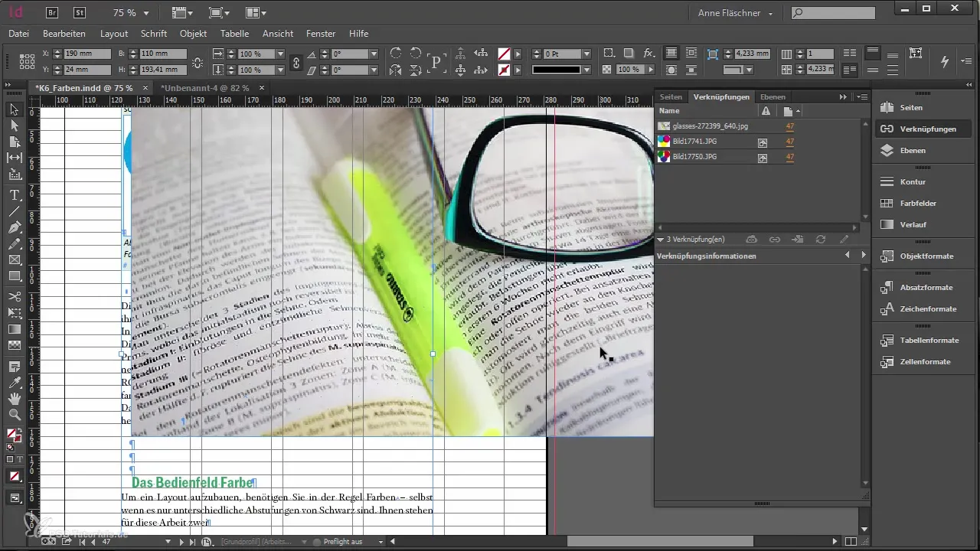Open the horizontal scale percentage dropdown
The width and height of the screenshot is (980, 551).
point(281,54)
